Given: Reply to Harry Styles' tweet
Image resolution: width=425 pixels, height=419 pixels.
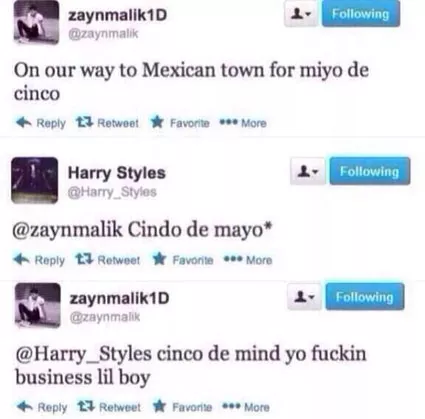Looking at the screenshot, I should [x=39, y=260].
